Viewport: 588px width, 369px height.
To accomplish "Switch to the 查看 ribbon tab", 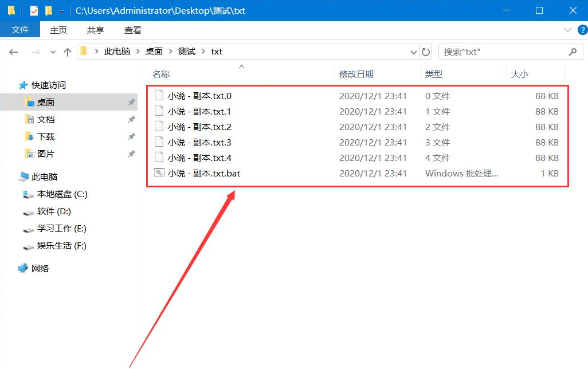I will tap(133, 30).
